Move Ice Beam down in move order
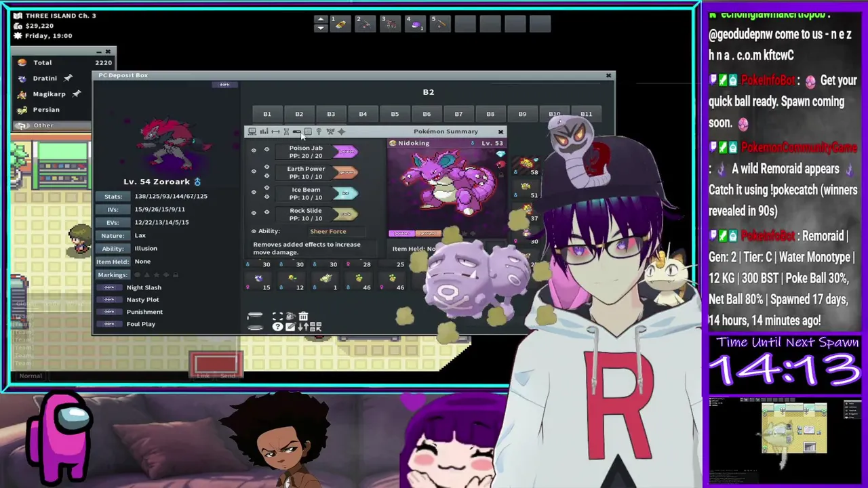 coord(267,197)
